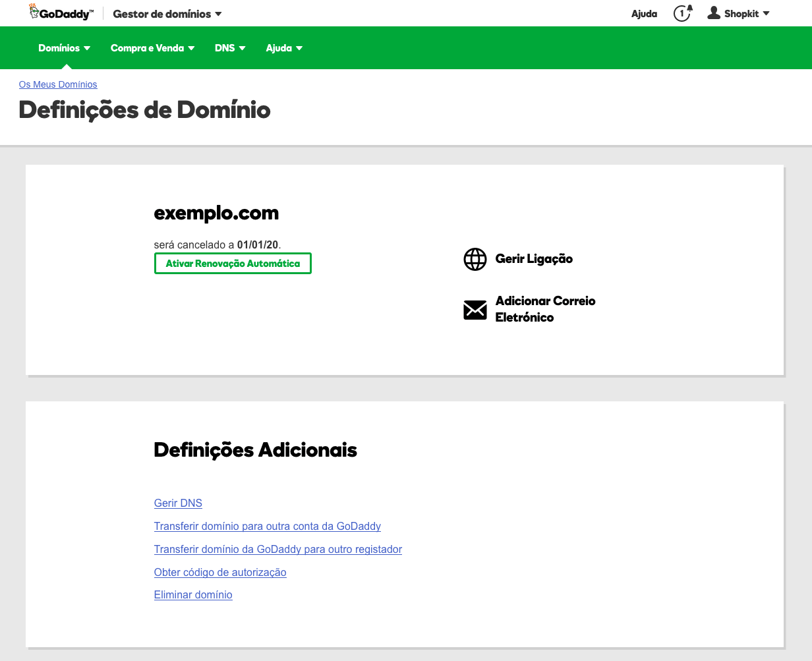This screenshot has height=661, width=812.
Task: Select the Eliminar domínio link
Action: [x=193, y=594]
